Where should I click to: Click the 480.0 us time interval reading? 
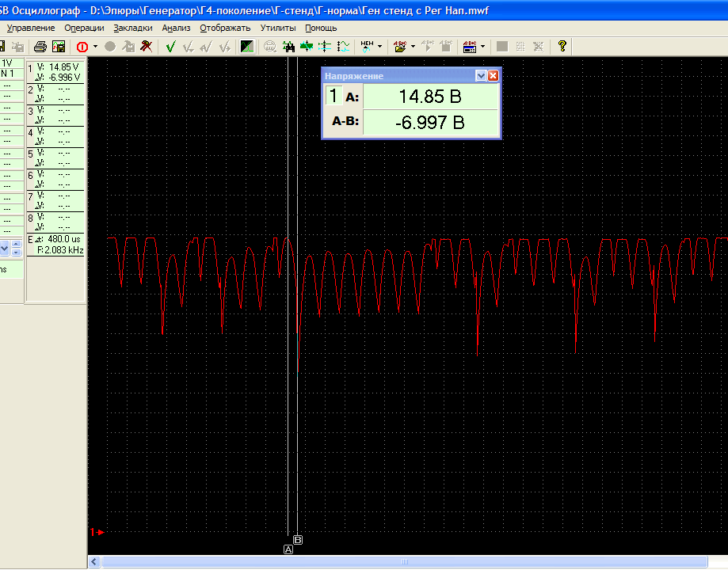click(x=64, y=239)
